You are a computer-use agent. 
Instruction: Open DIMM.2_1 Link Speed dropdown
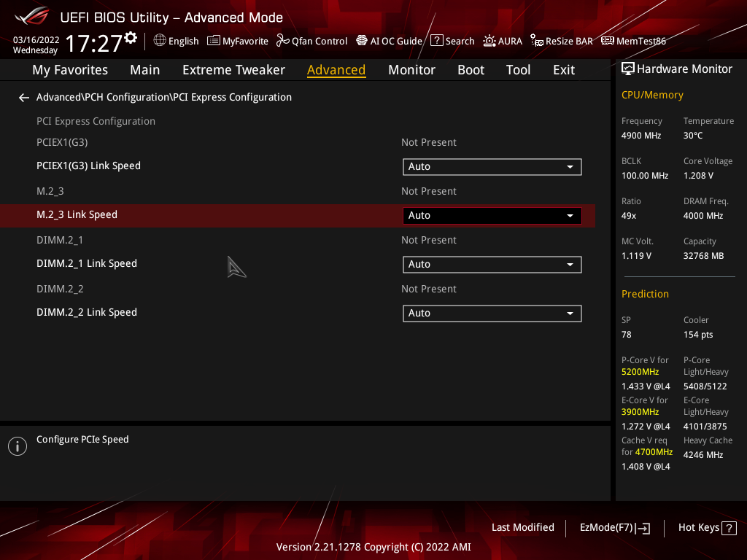click(492, 264)
